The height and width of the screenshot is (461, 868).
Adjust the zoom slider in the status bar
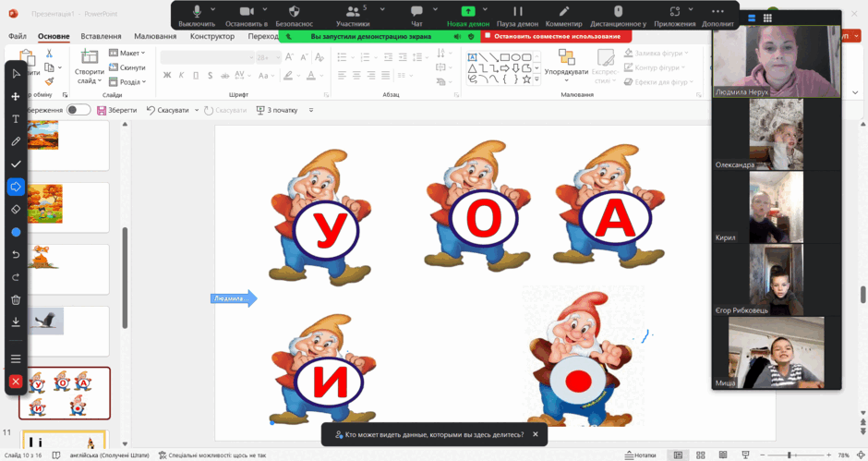tap(794, 455)
